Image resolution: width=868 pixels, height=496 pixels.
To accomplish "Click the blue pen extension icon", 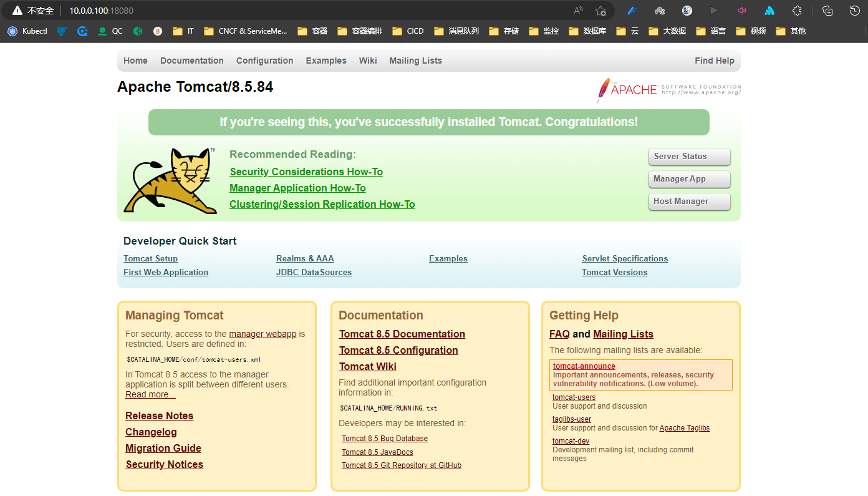I will click(632, 11).
